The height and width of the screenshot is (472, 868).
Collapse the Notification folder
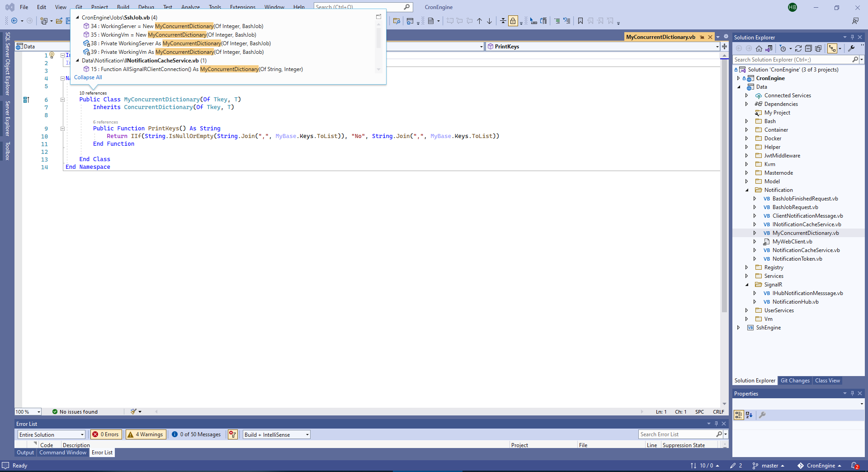[746, 190]
